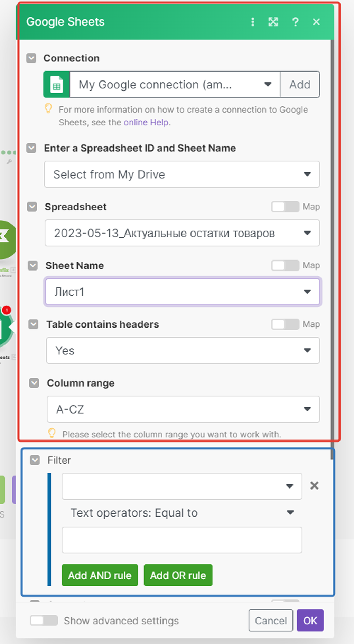The image size is (354, 644).
Task: Open the three-dot module options menu
Action: (x=253, y=22)
